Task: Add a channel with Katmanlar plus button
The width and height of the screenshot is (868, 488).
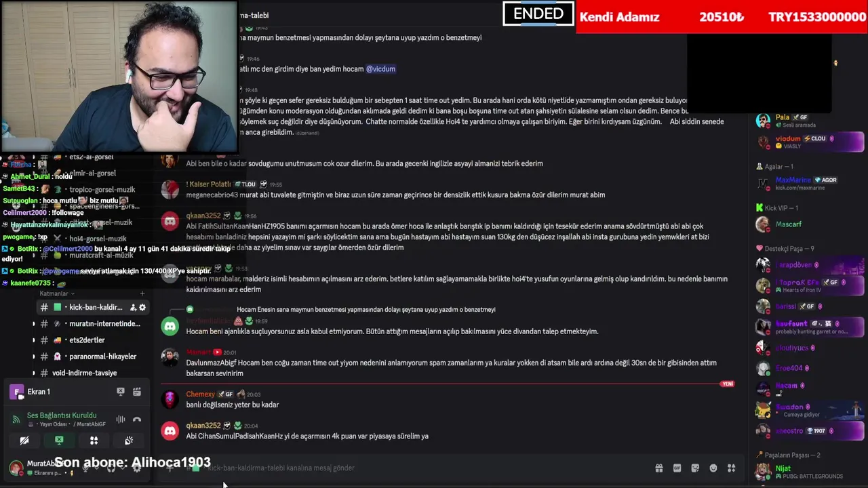Action: click(142, 293)
